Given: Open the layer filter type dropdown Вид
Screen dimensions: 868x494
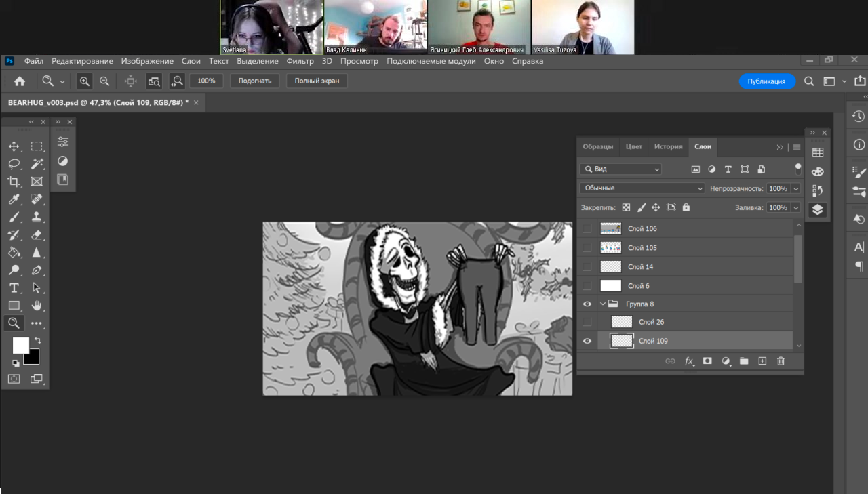Looking at the screenshot, I should coord(620,169).
